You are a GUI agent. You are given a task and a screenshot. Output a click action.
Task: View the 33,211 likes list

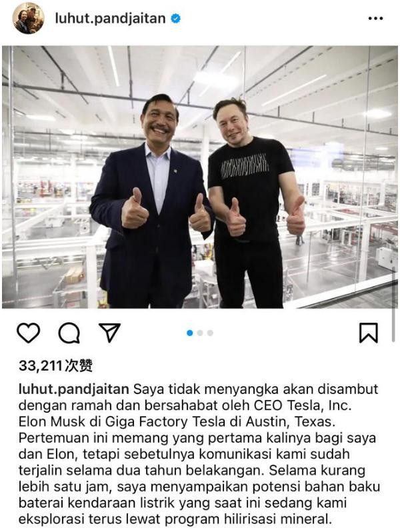pos(55,366)
